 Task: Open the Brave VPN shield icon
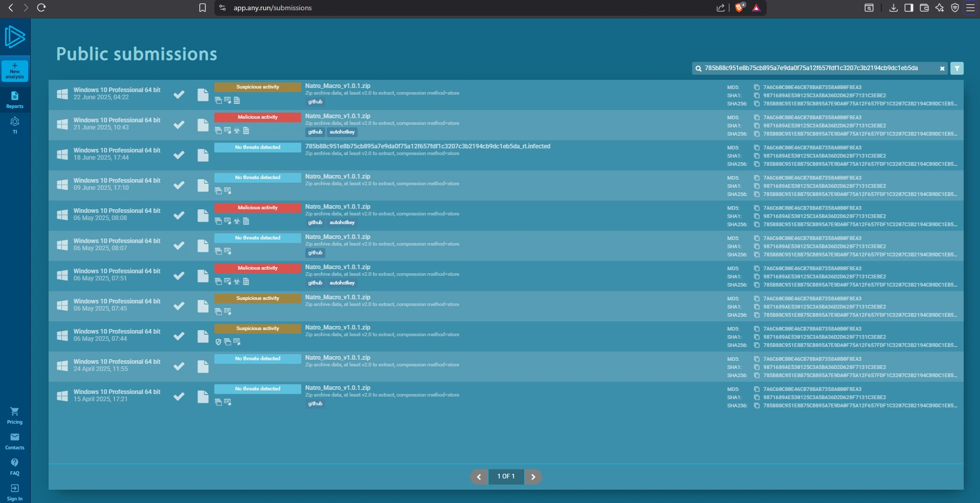pos(955,8)
